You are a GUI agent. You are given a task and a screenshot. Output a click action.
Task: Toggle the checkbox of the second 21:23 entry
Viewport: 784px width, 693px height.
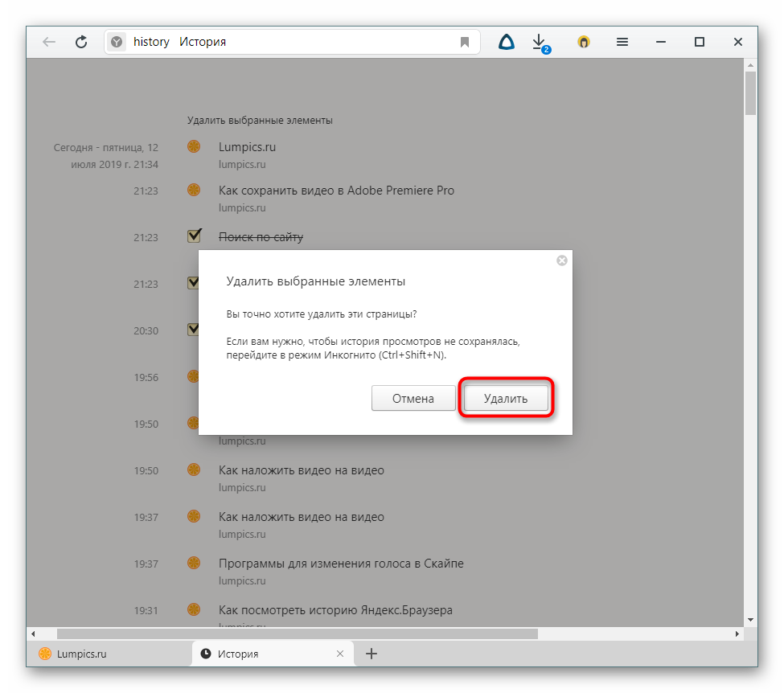point(192,282)
